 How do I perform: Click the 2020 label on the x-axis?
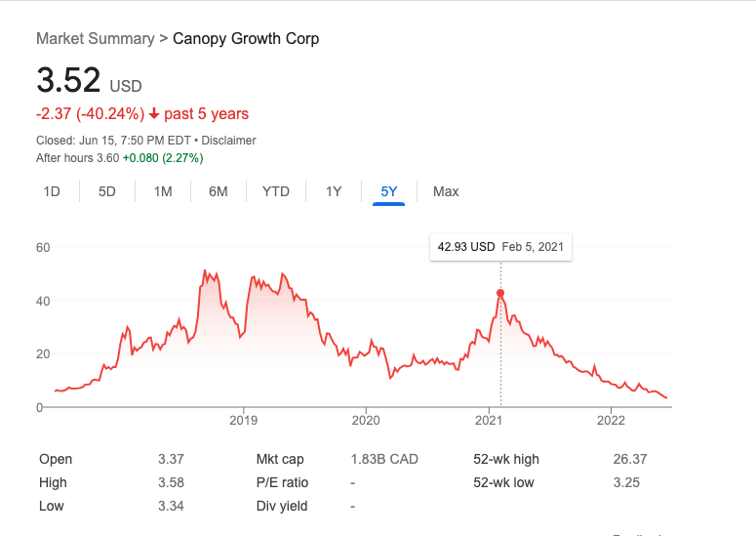[x=365, y=421]
